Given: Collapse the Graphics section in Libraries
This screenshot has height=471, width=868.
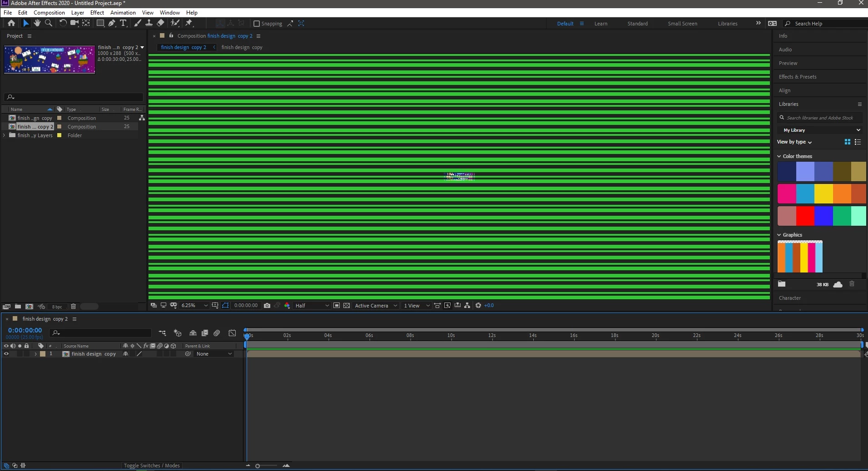Looking at the screenshot, I should tap(779, 235).
